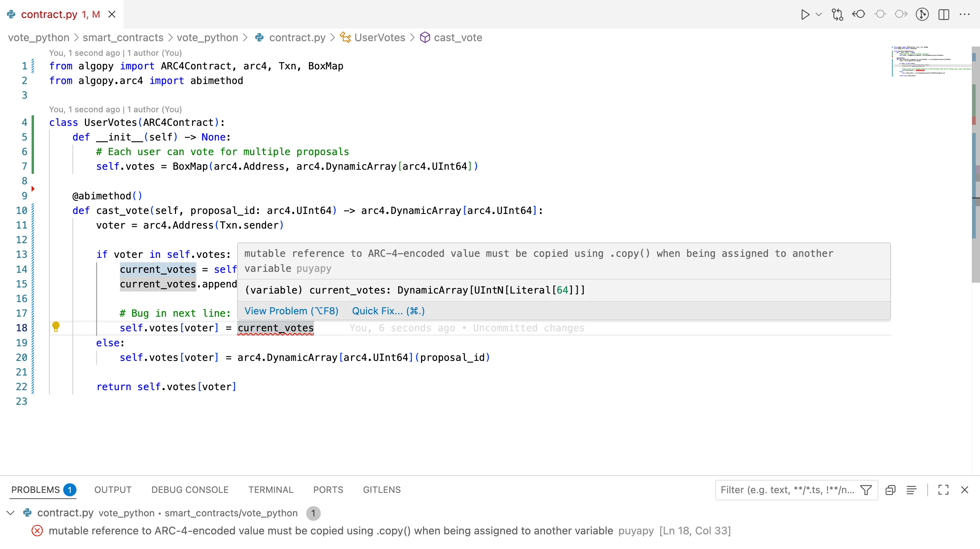This screenshot has width=980, height=549.
Task: Open the GitLens commit graph icon
Action: pos(923,15)
